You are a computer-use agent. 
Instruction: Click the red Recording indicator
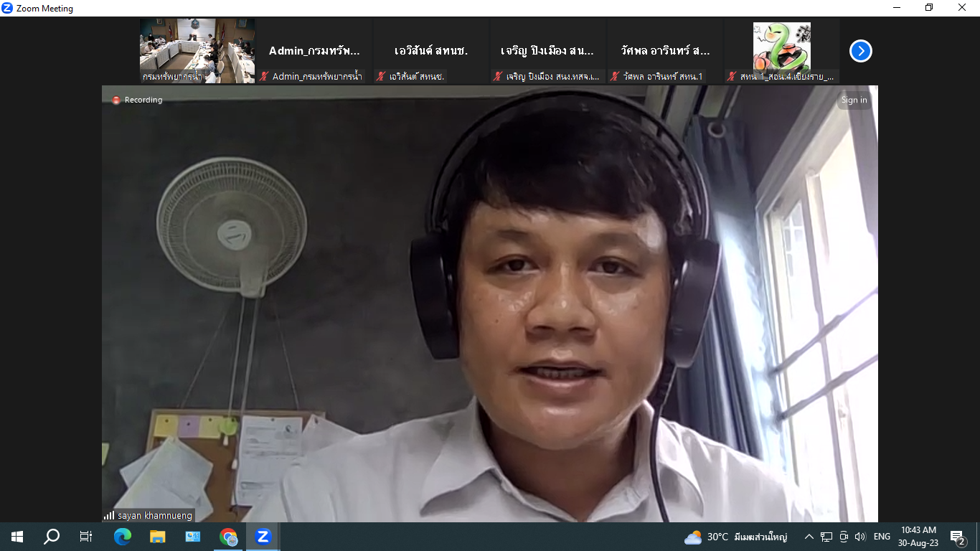(137, 100)
